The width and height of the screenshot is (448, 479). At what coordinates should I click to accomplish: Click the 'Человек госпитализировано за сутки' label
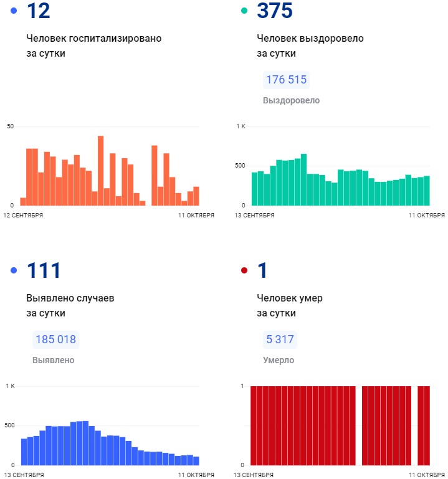coord(93,45)
